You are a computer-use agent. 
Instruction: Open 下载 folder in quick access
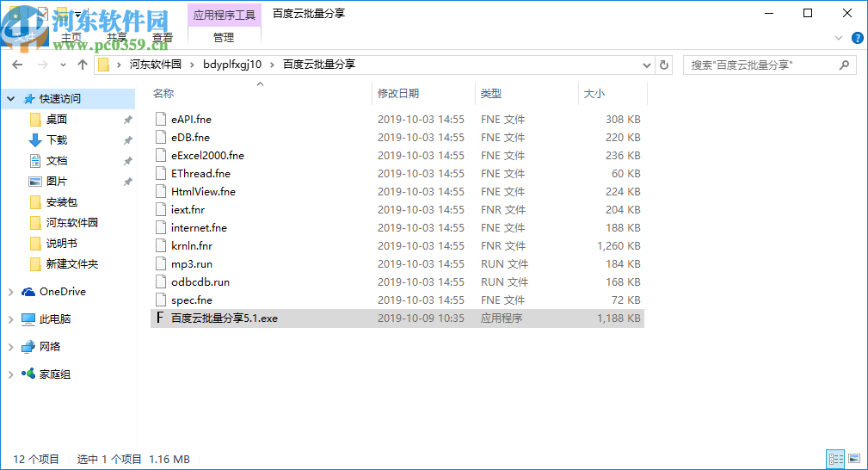tap(57, 139)
